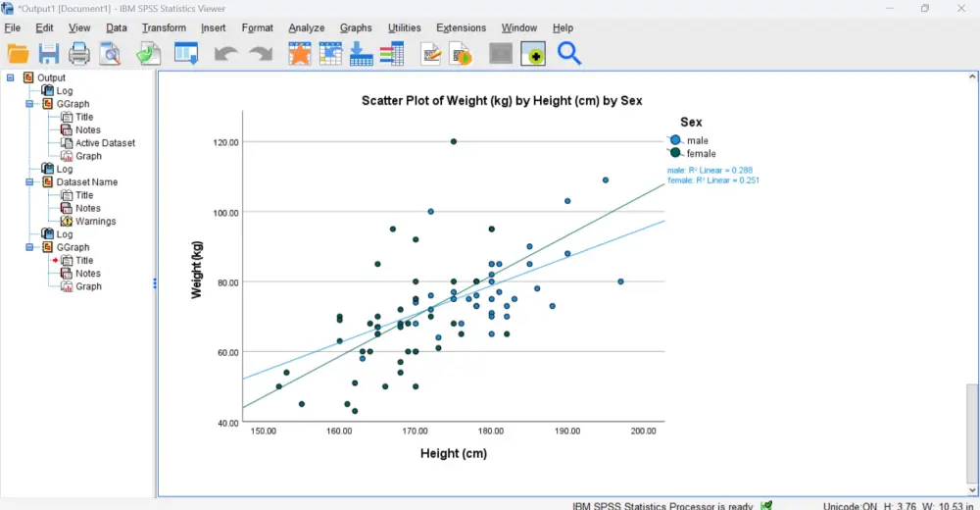980x510 pixels.
Task: Click the Go to Case icon
Action: click(x=330, y=54)
